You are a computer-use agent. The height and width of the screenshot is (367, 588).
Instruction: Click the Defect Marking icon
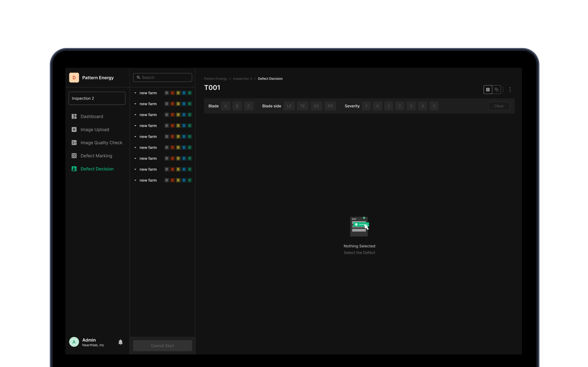coord(74,156)
